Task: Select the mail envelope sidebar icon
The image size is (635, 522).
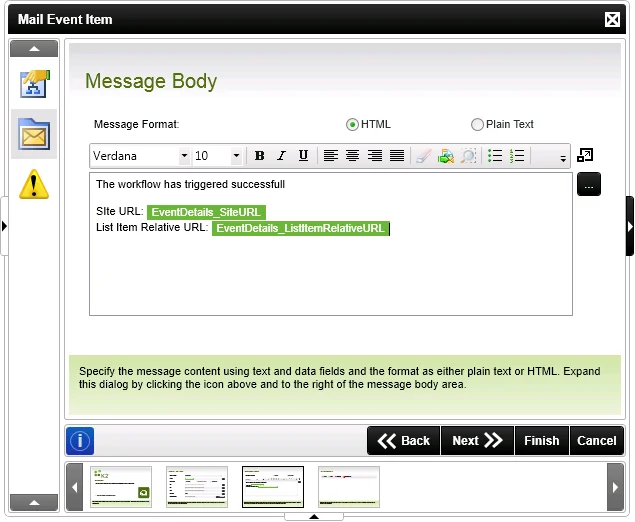Action: [x=34, y=134]
